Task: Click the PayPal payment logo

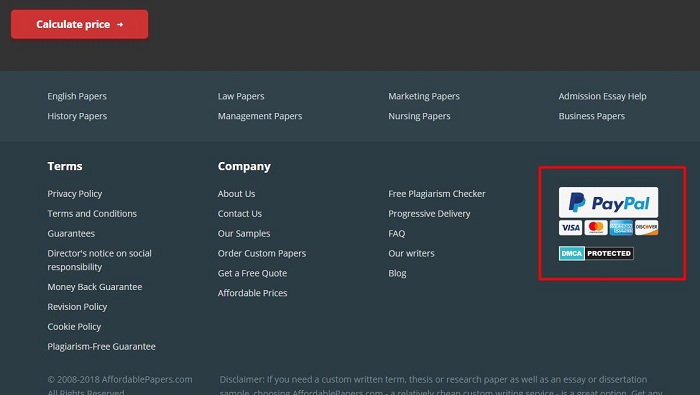Action: [608, 202]
